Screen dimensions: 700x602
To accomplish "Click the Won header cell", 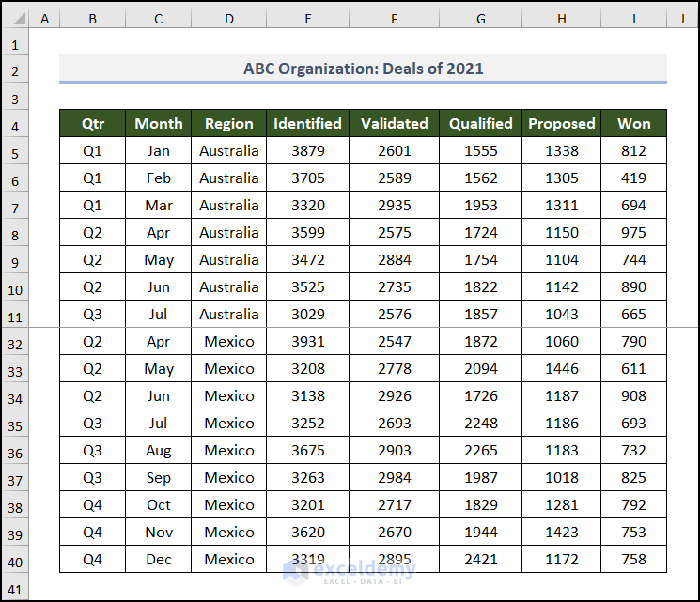I will coord(634,123).
